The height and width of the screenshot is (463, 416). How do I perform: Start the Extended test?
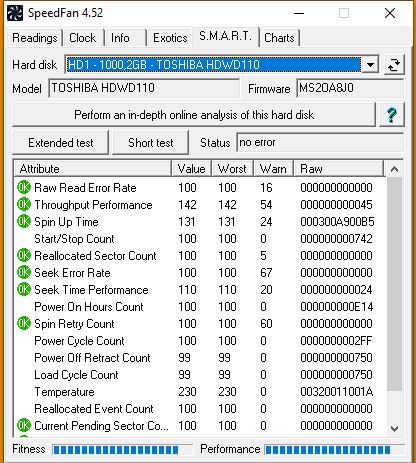pos(61,143)
